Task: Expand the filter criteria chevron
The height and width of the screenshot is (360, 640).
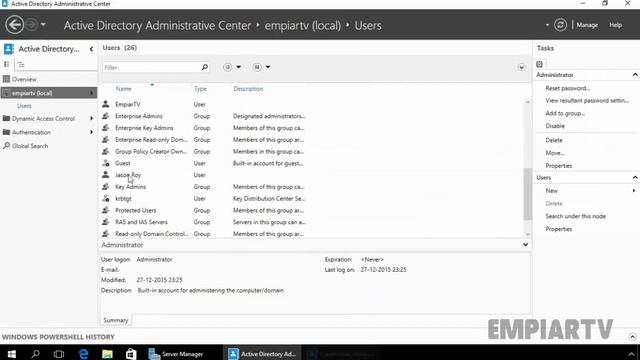Action: click(521, 67)
